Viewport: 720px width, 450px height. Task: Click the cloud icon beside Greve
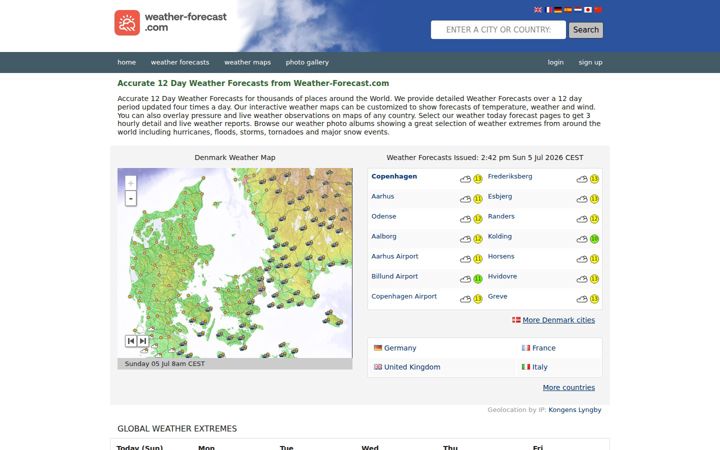pyautogui.click(x=582, y=299)
